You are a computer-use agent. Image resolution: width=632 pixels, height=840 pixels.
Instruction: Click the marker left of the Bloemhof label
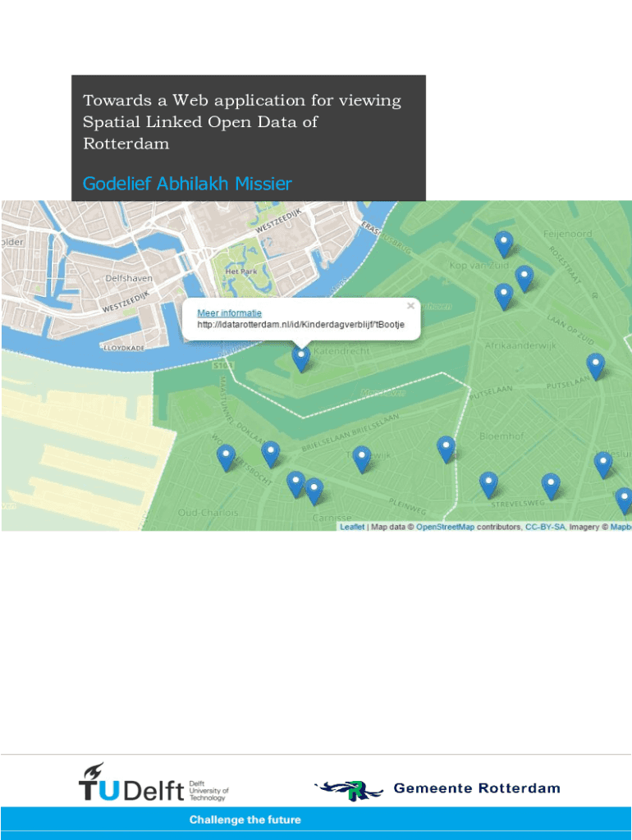(446, 448)
